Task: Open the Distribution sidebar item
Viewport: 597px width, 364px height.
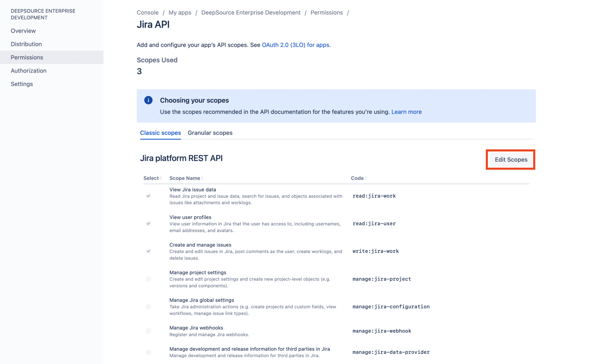Action: 26,44
